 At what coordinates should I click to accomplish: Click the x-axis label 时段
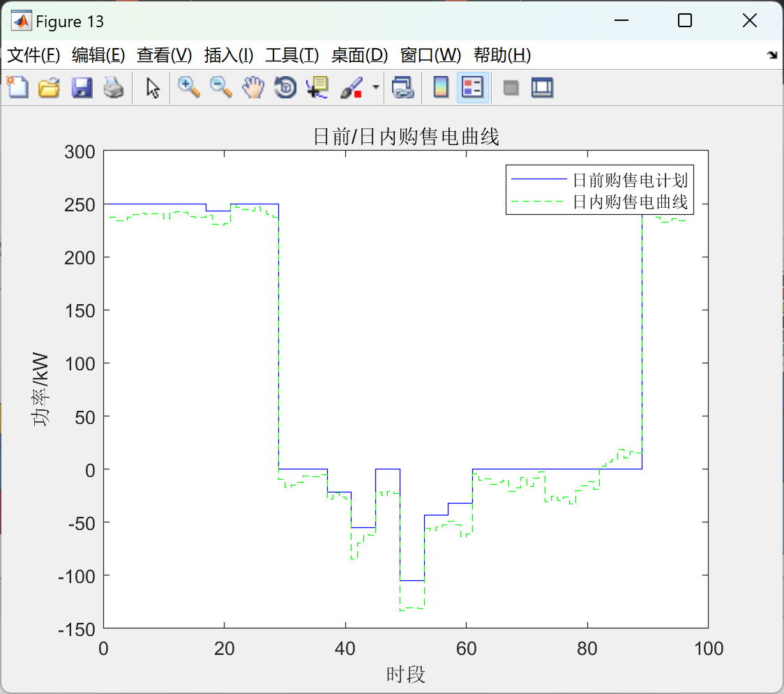click(x=405, y=674)
